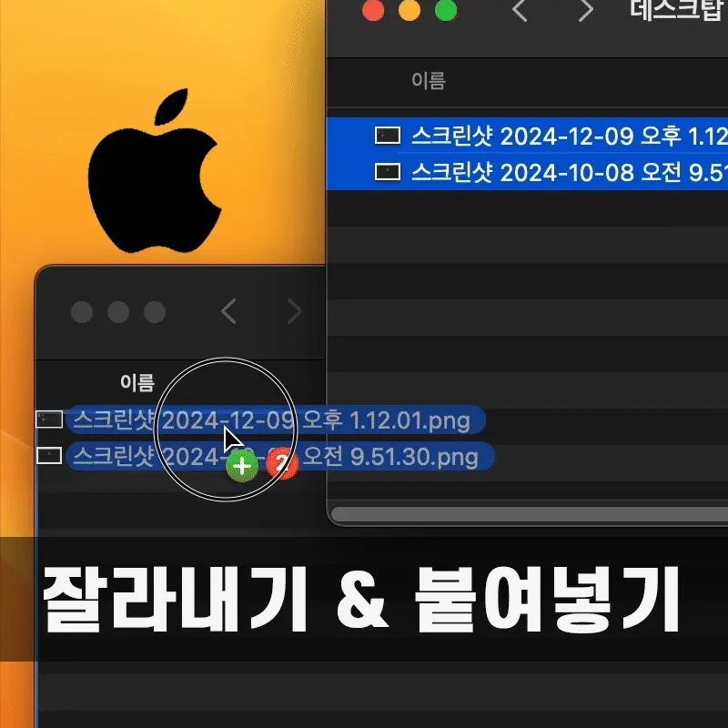728x728 pixels.
Task: Click the green plus copy badge near the cursor
Action: tap(241, 466)
